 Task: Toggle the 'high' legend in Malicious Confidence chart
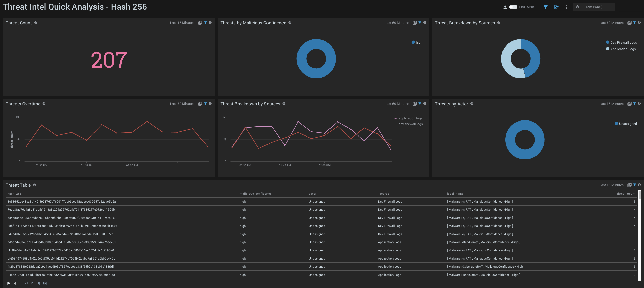pyautogui.click(x=417, y=42)
